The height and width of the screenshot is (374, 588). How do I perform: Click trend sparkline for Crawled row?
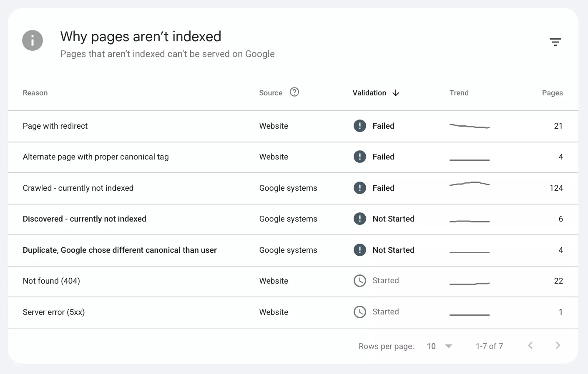(x=470, y=184)
